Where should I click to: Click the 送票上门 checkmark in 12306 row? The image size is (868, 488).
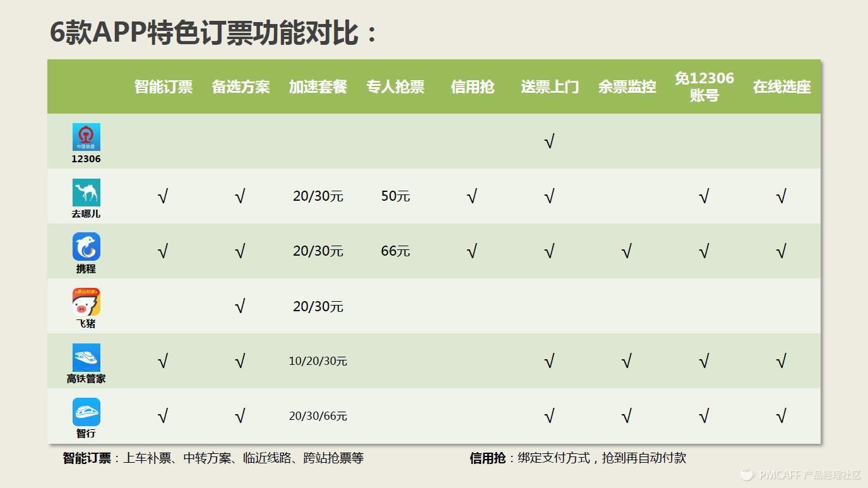(549, 141)
